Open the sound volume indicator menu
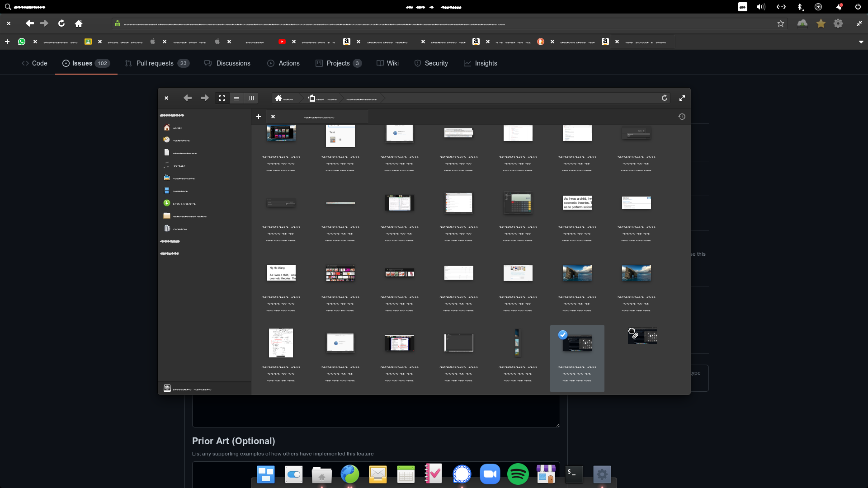This screenshot has height=488, width=868. pos(761,7)
